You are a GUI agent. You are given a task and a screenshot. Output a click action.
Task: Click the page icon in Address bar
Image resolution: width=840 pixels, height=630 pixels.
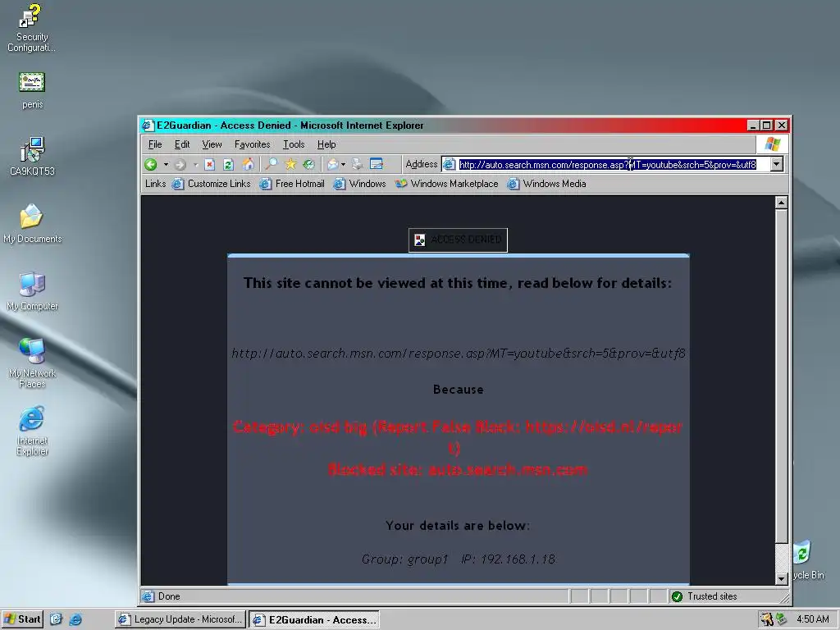(450, 164)
